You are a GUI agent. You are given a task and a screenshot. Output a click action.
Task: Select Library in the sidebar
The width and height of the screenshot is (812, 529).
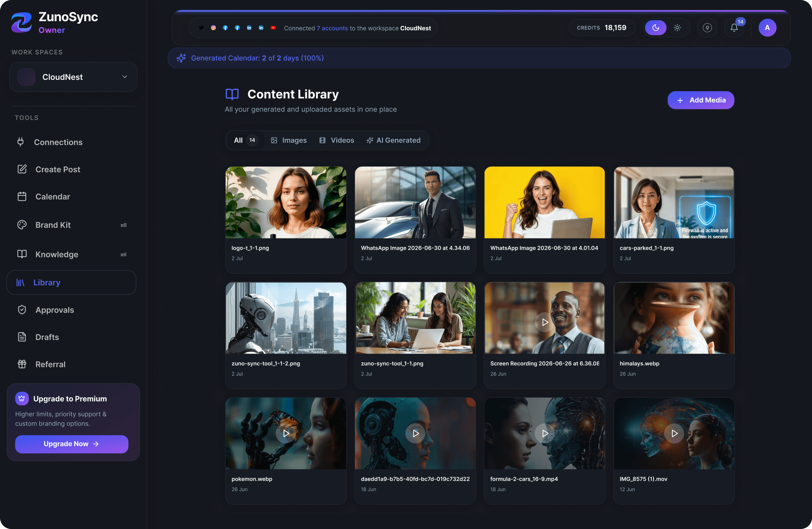tap(71, 282)
